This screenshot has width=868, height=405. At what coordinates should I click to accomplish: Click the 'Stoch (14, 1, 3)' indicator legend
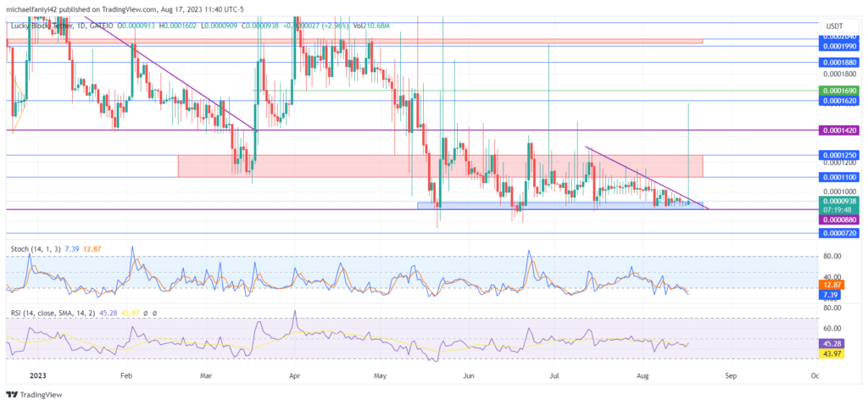(36, 250)
